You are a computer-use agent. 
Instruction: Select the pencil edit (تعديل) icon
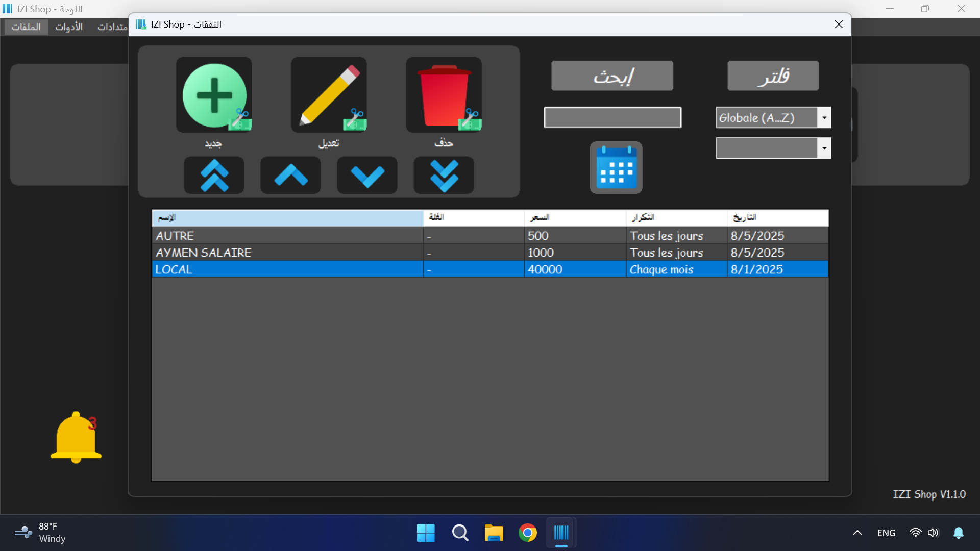click(328, 94)
